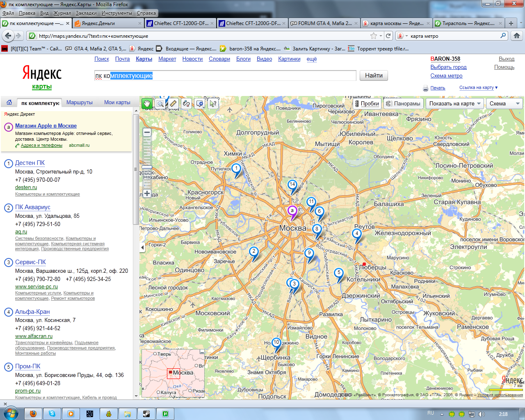
Task: Switch to the Яндекс.Деньги browser tab
Action: pos(109,23)
